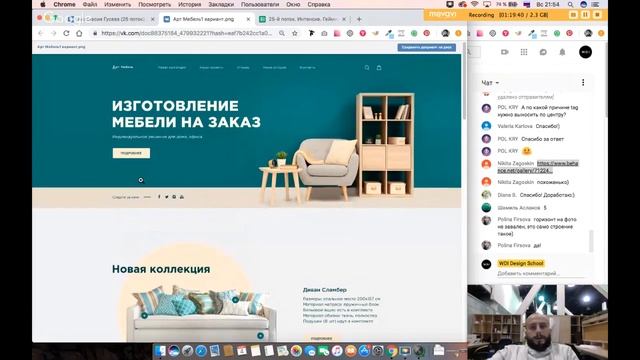
Task: Switch to the 25-й поток spreadsheet tab
Action: [x=302, y=19]
